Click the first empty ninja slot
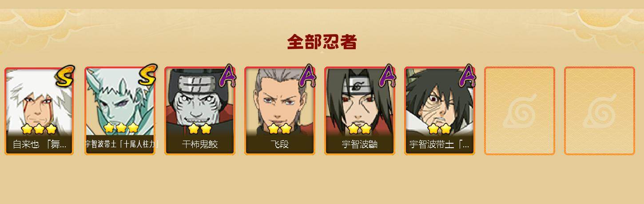The width and height of the screenshot is (644, 204). pyautogui.click(x=520, y=111)
